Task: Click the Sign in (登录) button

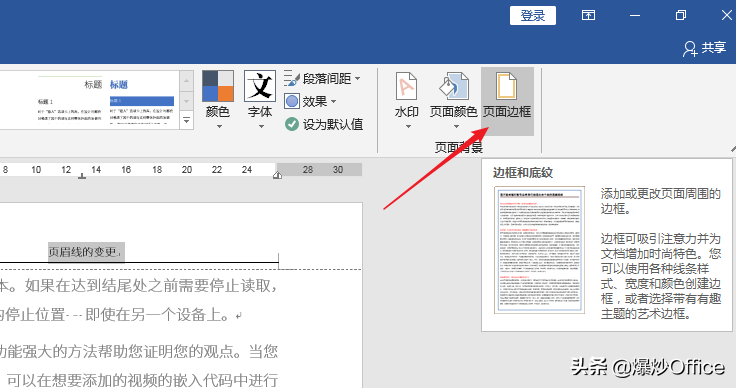Action: (533, 15)
